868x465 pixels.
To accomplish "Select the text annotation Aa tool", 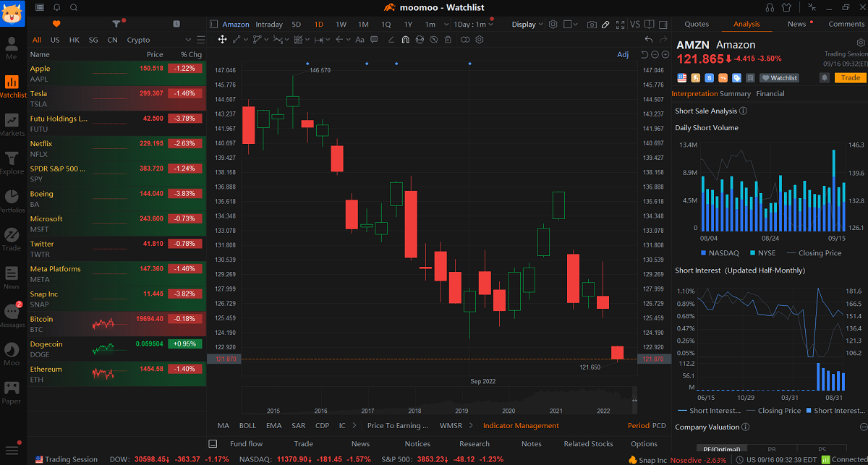I will click(x=359, y=40).
